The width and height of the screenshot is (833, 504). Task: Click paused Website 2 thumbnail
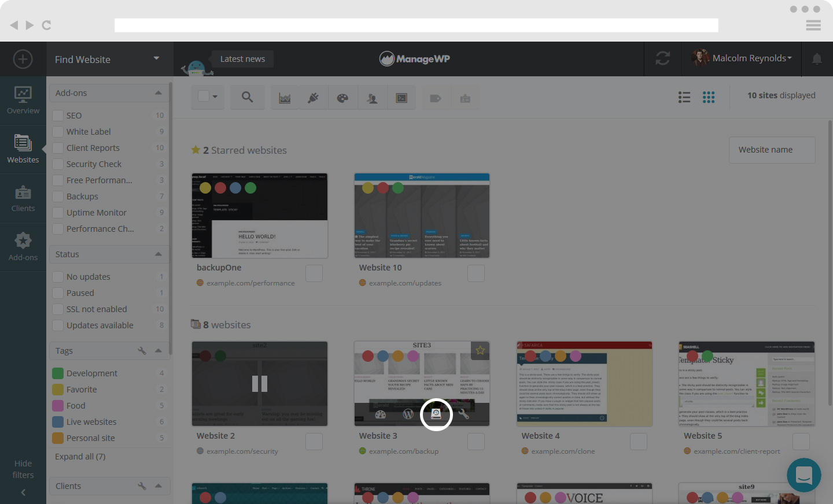click(260, 384)
